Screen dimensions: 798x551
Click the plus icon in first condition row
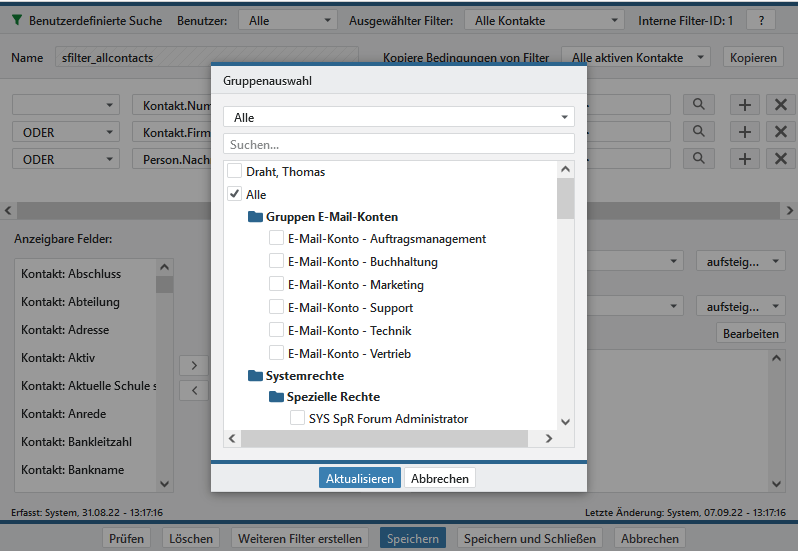pyautogui.click(x=744, y=105)
